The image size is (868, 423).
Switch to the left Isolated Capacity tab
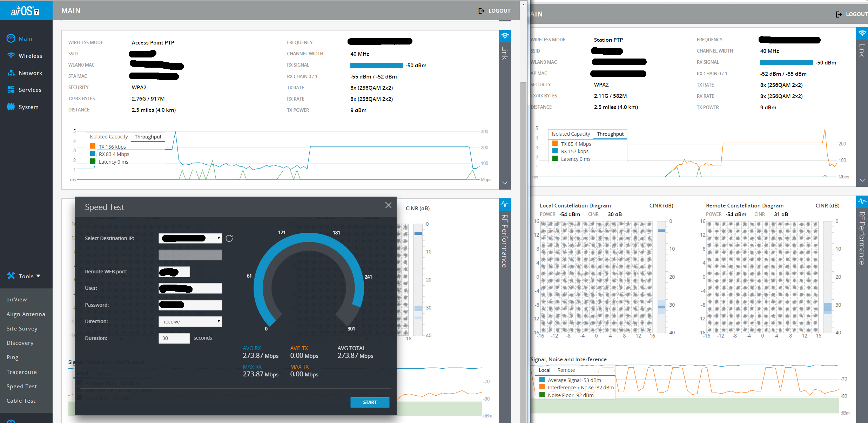[x=109, y=137]
